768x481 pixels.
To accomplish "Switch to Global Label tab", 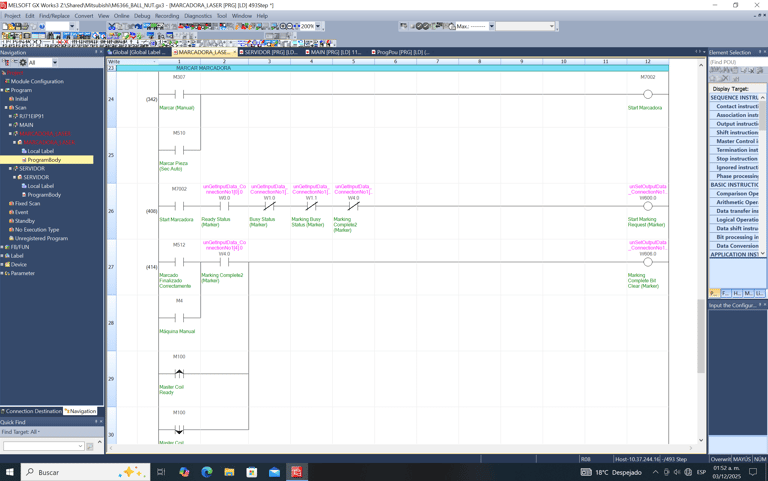I will pyautogui.click(x=137, y=52).
